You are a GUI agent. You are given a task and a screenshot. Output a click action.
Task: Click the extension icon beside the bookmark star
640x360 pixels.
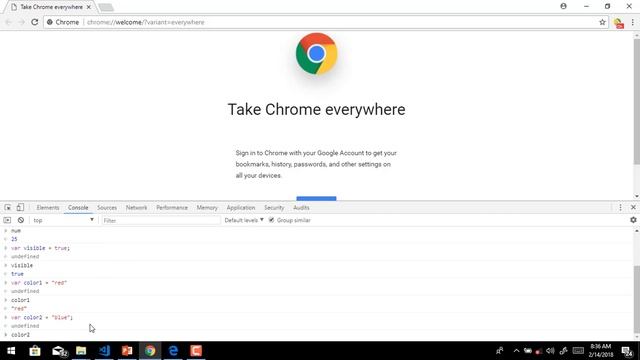coord(619,23)
